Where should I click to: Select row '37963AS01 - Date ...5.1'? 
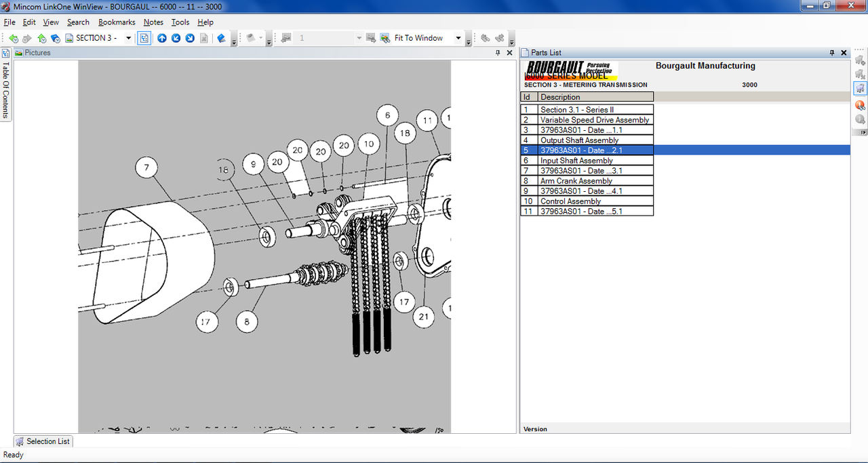tap(587, 212)
